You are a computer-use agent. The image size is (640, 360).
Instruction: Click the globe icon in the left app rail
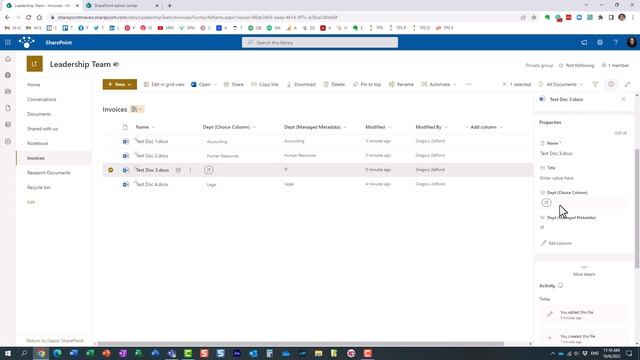click(x=8, y=76)
